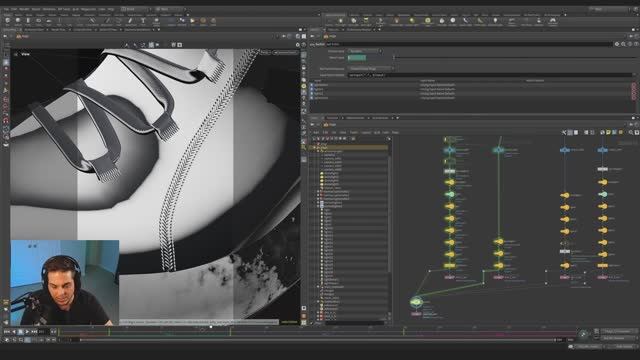640x360 pixels.
Task: Click the playbar range slider at bottom
Action: (318, 340)
